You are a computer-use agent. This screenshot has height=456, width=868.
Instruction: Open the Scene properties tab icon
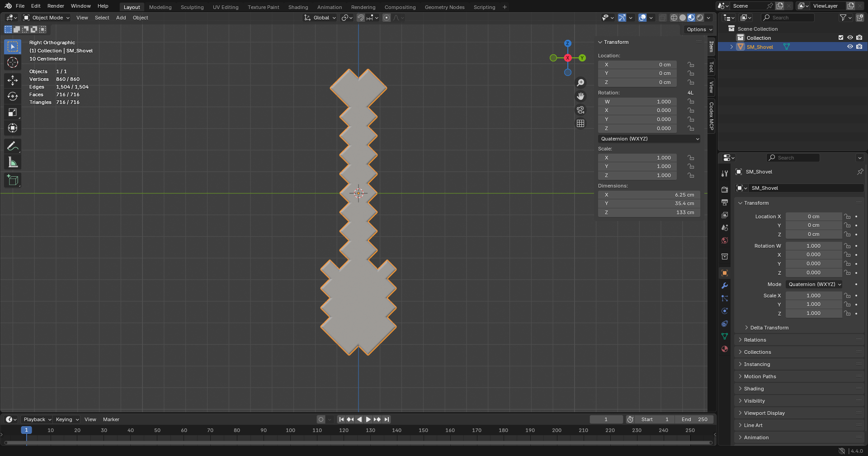point(725,227)
